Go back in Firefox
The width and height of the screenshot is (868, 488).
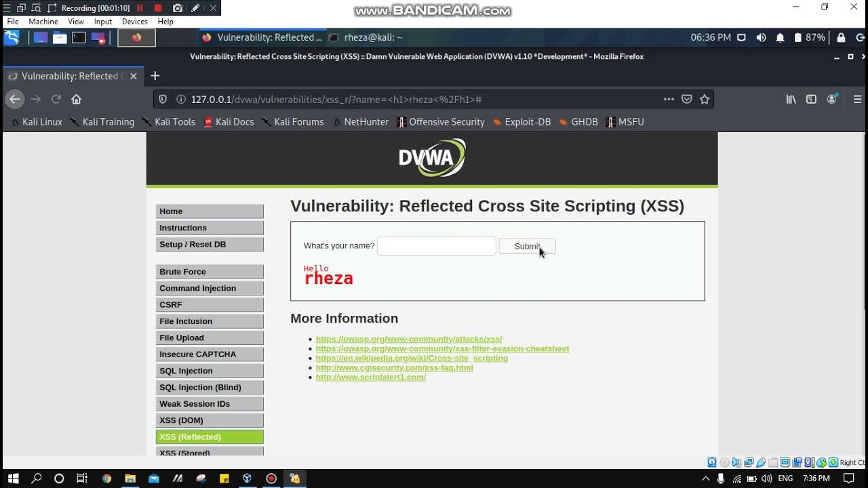[15, 99]
